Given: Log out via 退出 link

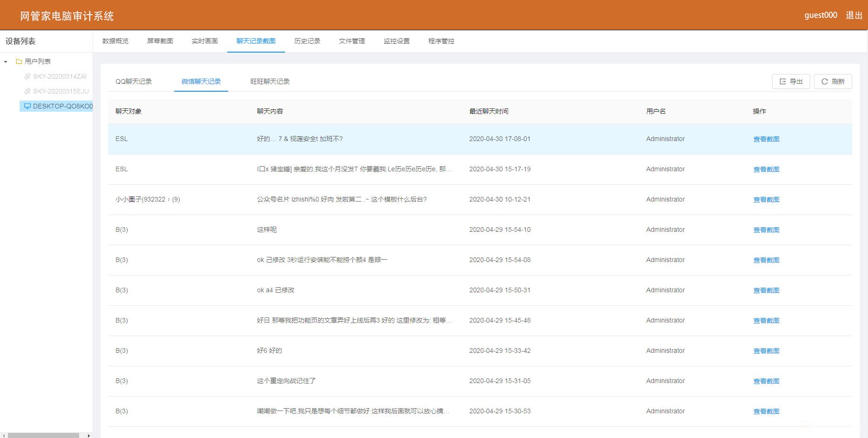Looking at the screenshot, I should point(854,15).
